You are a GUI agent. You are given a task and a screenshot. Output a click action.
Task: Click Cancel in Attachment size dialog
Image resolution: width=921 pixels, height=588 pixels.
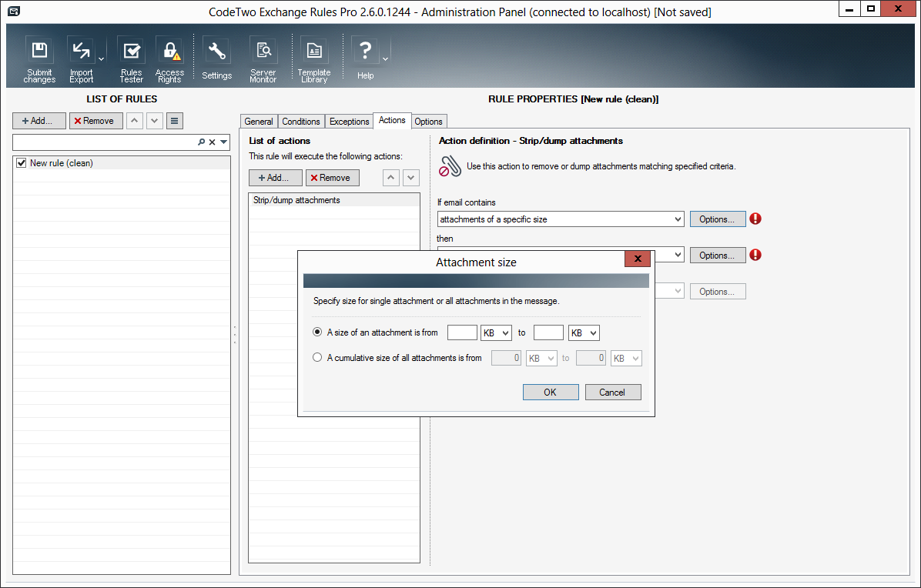[612, 393]
